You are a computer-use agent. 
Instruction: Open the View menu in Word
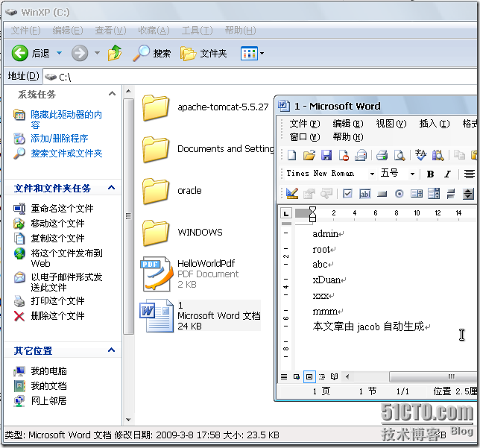pyautogui.click(x=391, y=124)
